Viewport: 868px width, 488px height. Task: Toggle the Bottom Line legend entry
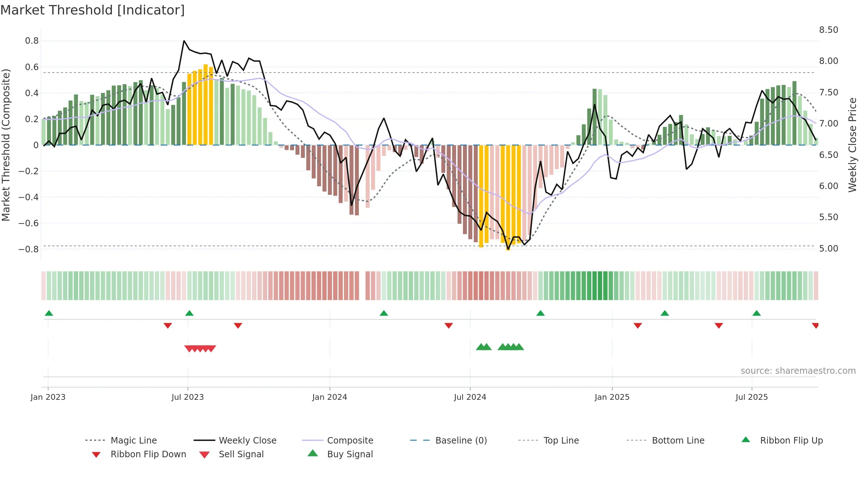(665, 440)
